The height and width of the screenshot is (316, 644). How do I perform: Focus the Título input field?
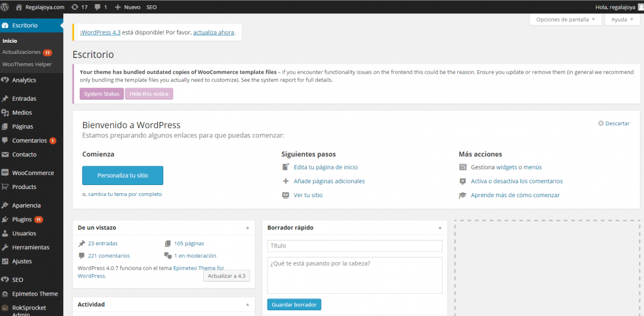click(354, 246)
